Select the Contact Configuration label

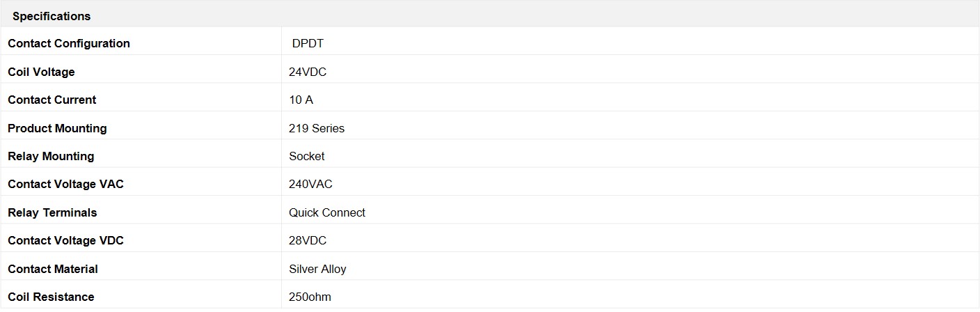click(69, 43)
